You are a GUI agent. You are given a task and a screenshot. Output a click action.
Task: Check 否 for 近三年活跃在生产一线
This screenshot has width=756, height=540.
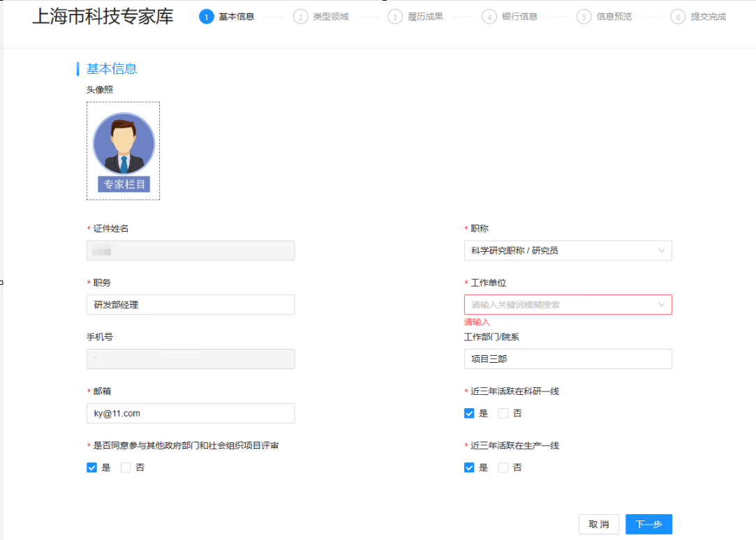(x=503, y=467)
